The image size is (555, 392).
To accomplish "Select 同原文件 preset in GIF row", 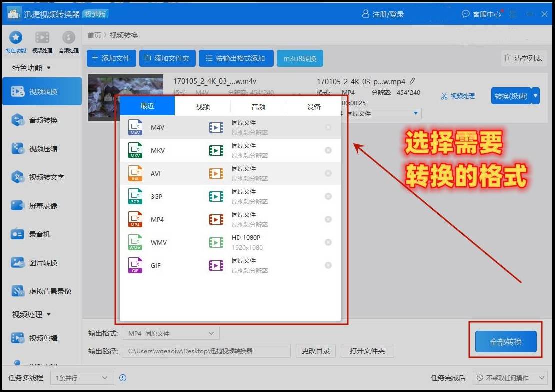I will point(239,265).
